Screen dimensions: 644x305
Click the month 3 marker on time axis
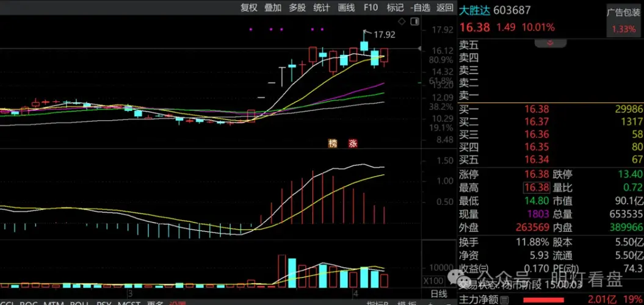pos(129,293)
